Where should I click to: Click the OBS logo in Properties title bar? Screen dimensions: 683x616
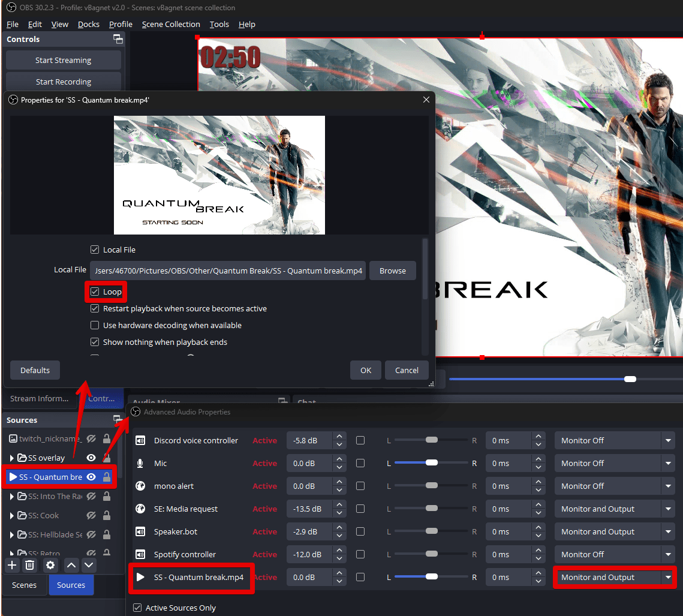pyautogui.click(x=13, y=100)
